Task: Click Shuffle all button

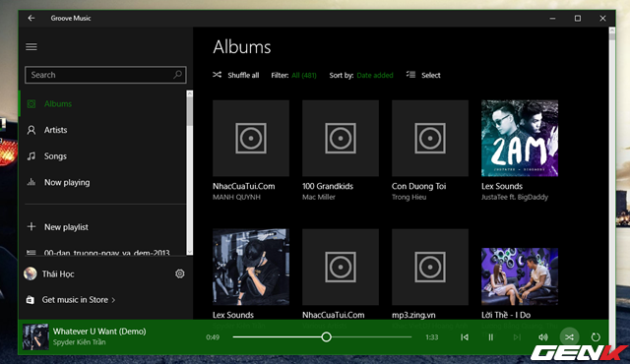Action: [x=236, y=75]
